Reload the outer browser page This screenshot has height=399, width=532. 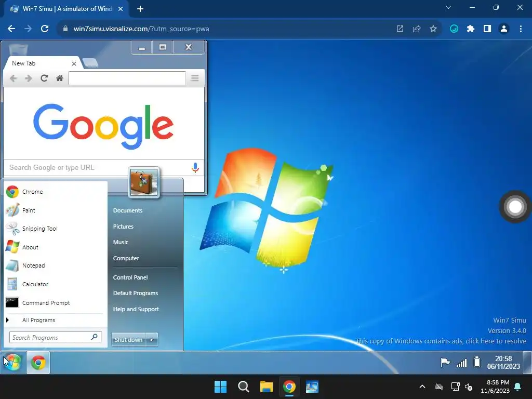pyautogui.click(x=45, y=29)
